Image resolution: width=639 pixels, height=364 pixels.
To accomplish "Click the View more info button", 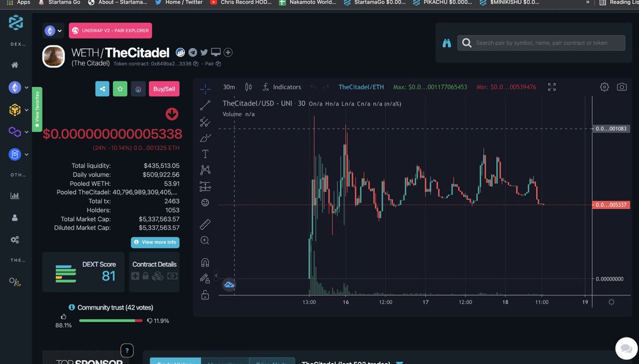I will point(155,242).
